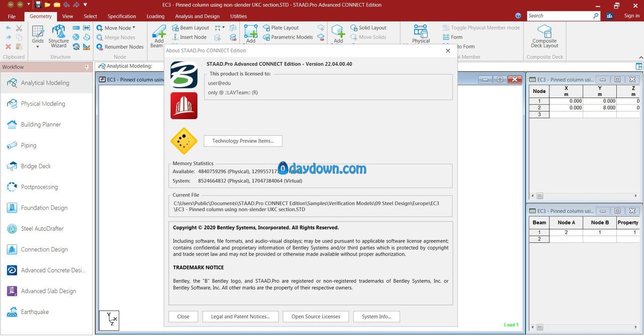Image resolution: width=644 pixels, height=336 pixels.
Task: Click the Composite Deck Layout icon
Action: point(544,36)
